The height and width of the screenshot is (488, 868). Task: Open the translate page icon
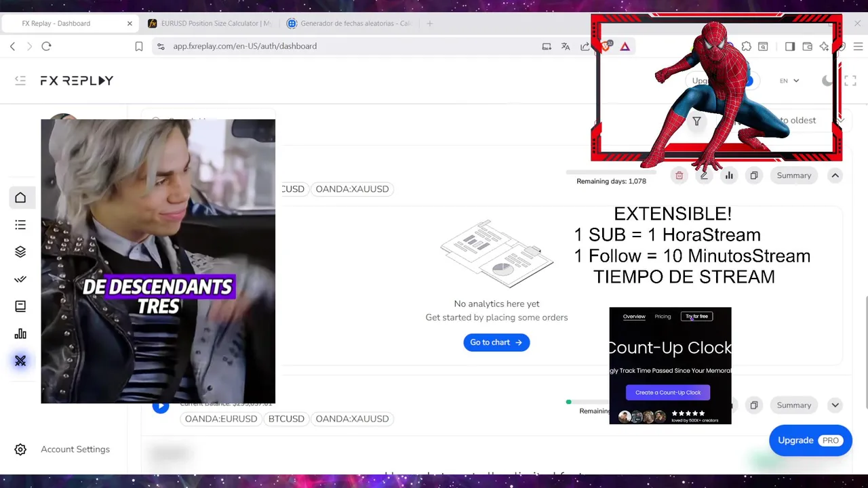pyautogui.click(x=566, y=46)
